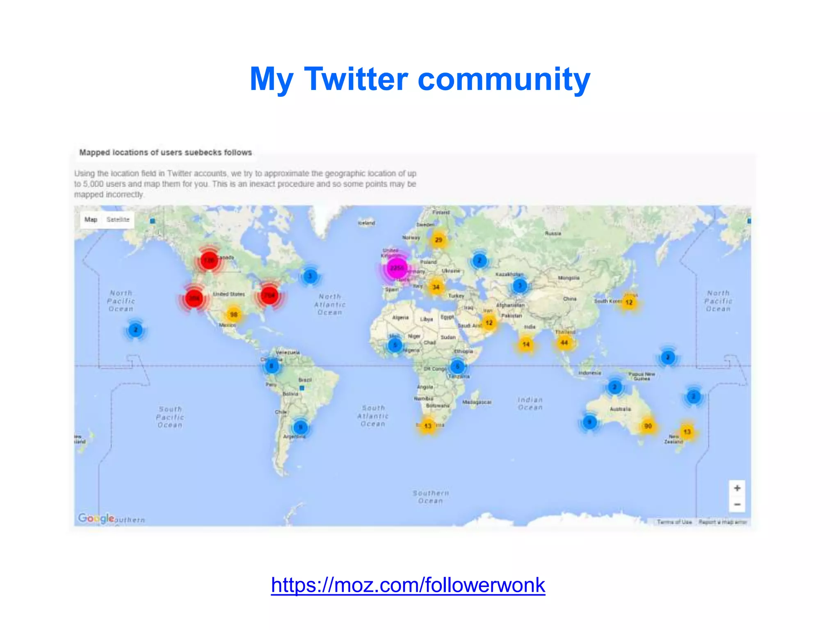
Task: Select the yellow 44 cluster over Thailand
Action: 564,342
